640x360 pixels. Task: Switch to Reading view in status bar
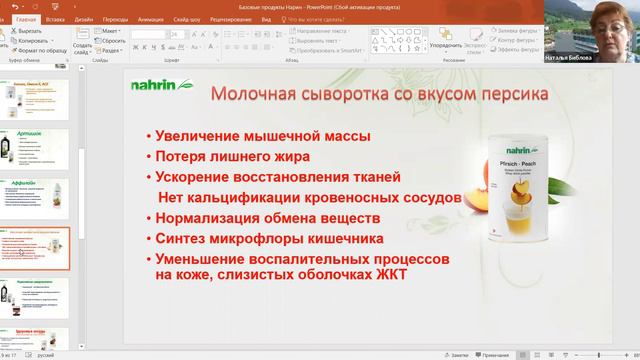(x=551, y=355)
